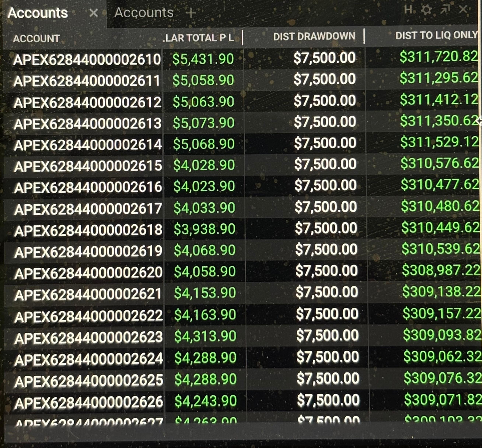Select the account row APEX62844000002610
This screenshot has width=482, height=448.
tap(87, 60)
